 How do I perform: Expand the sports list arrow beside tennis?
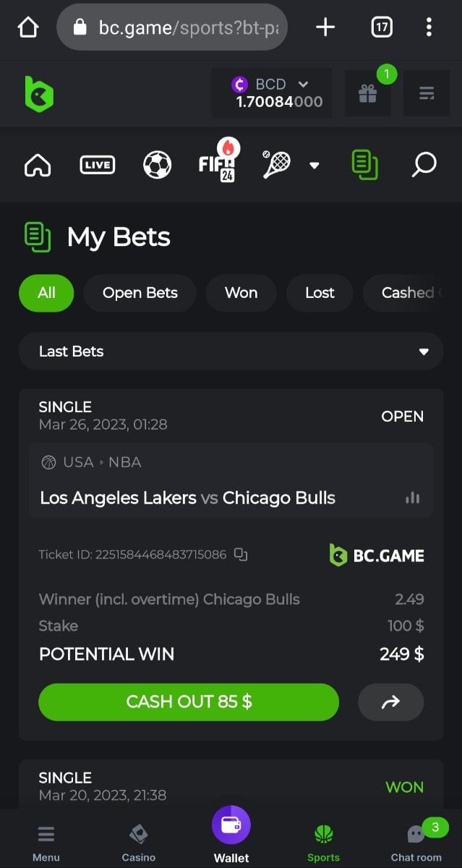point(314,165)
